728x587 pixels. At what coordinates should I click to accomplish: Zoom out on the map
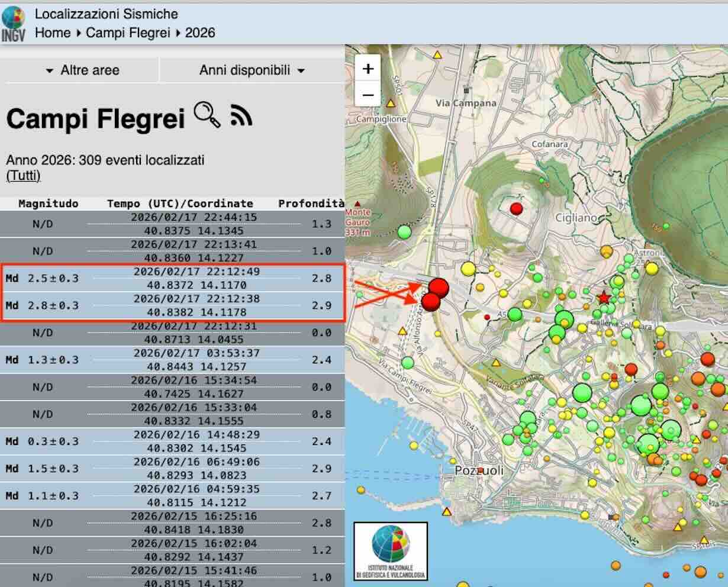click(x=368, y=95)
